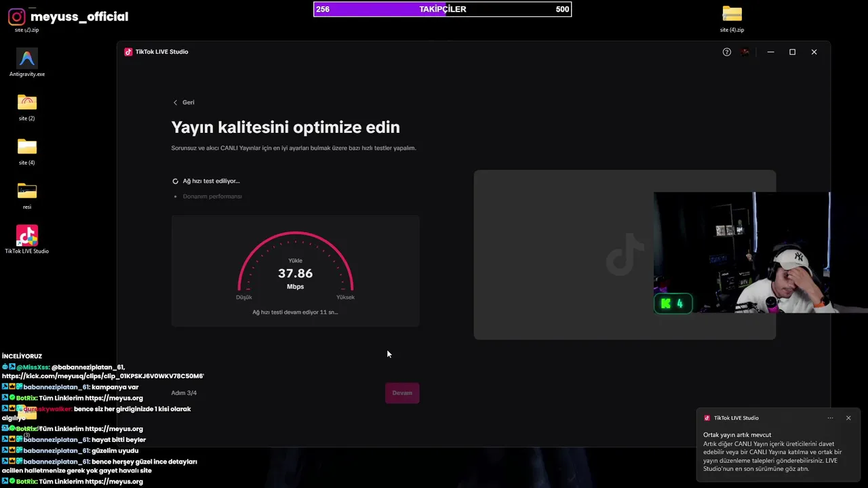Go back using the Geri link
868x488 pixels.
click(184, 102)
